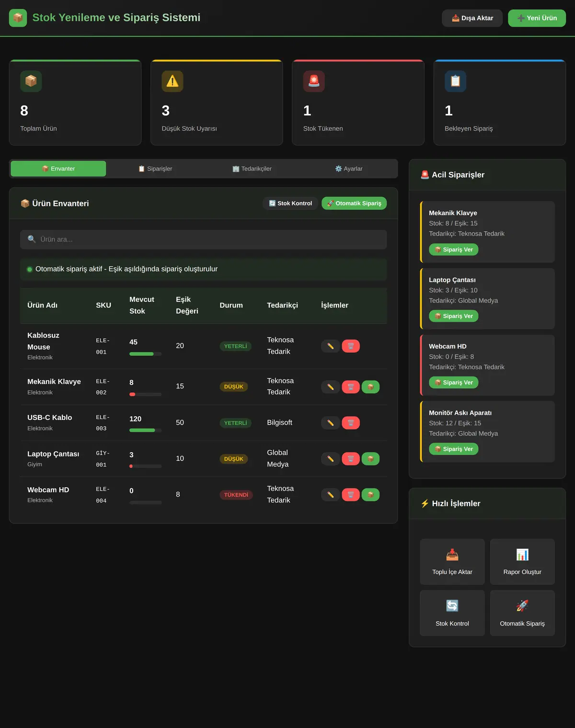Open the Toplu İçe Aktar quick action
575x728 pixels.
[452, 562]
